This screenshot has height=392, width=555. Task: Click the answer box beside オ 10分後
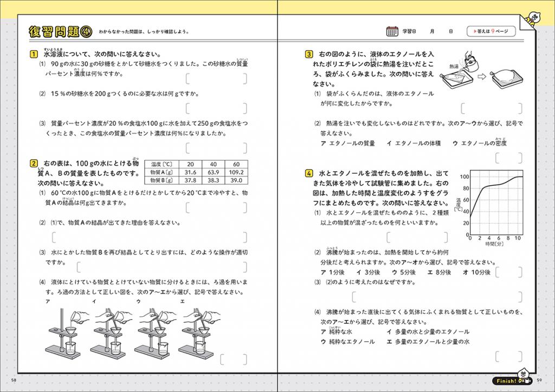(x=508, y=272)
